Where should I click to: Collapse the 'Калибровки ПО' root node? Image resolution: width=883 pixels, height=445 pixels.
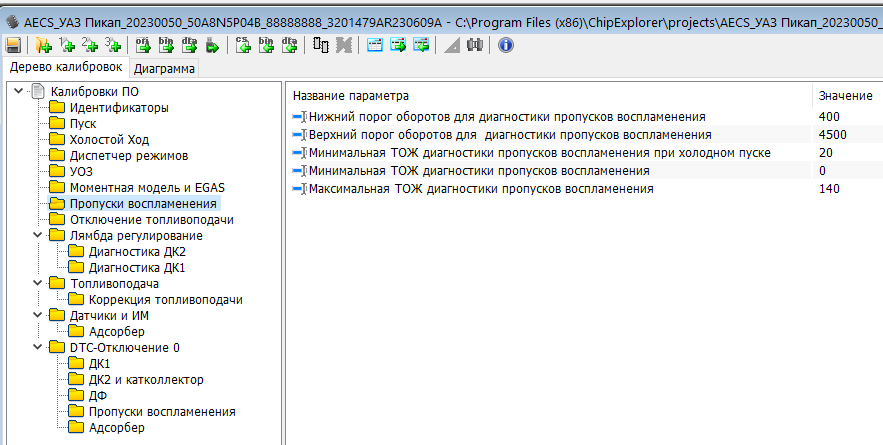18,91
